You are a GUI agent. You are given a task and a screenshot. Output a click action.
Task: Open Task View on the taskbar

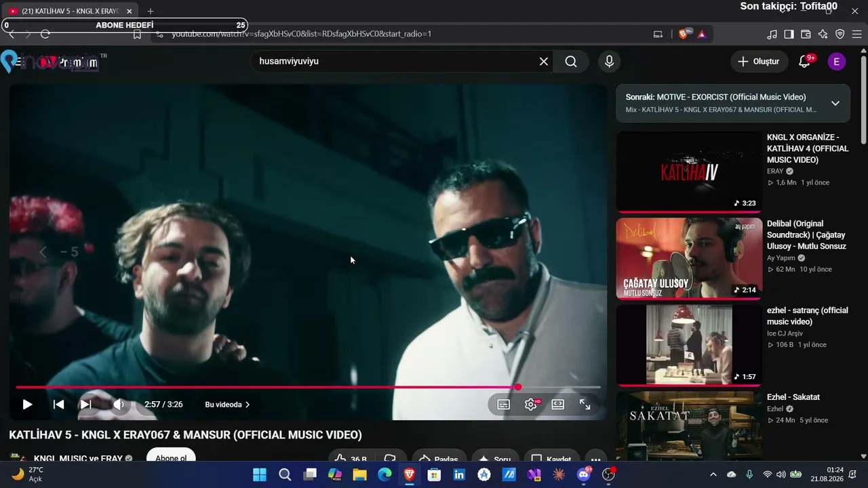[x=310, y=474]
